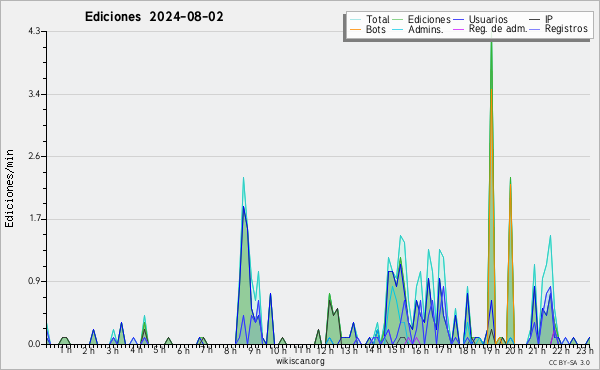Click the y-axis value 2.6
The height and width of the screenshot is (370, 600).
pos(34,156)
